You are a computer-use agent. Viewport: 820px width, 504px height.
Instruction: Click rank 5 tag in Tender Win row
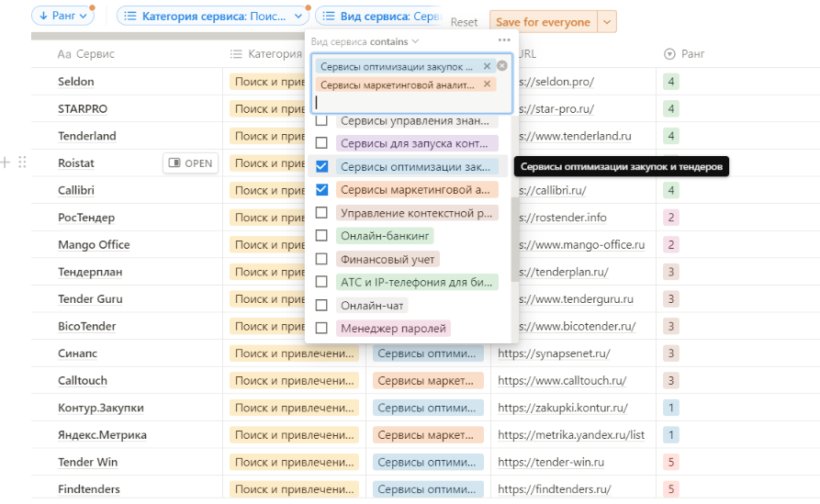[x=671, y=462]
